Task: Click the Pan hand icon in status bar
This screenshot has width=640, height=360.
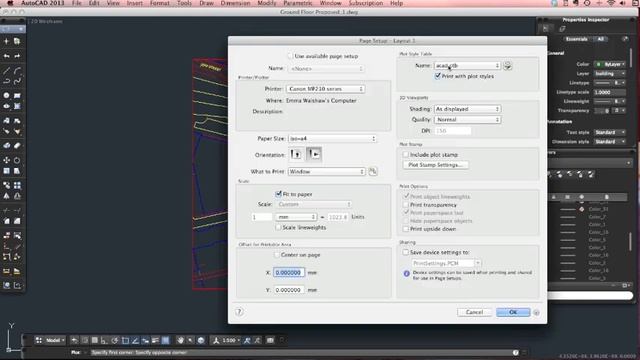Action: click(x=180, y=340)
